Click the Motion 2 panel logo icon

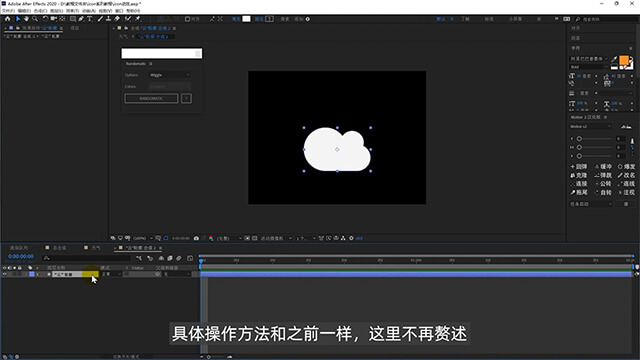(626, 127)
